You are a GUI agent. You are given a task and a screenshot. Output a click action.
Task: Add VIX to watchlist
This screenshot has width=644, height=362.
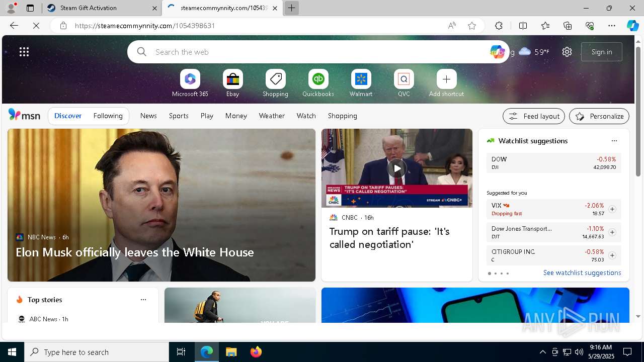[612, 209]
